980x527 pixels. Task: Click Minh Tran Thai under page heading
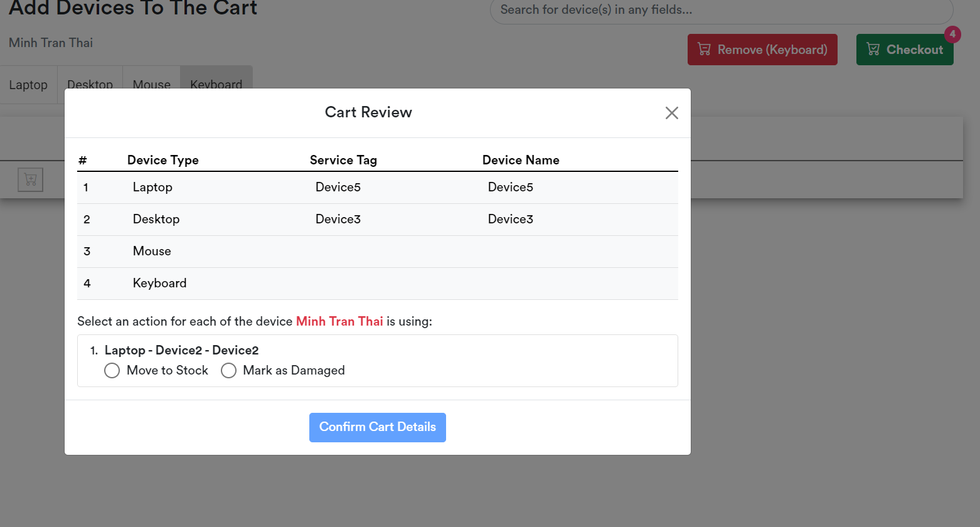(x=51, y=43)
